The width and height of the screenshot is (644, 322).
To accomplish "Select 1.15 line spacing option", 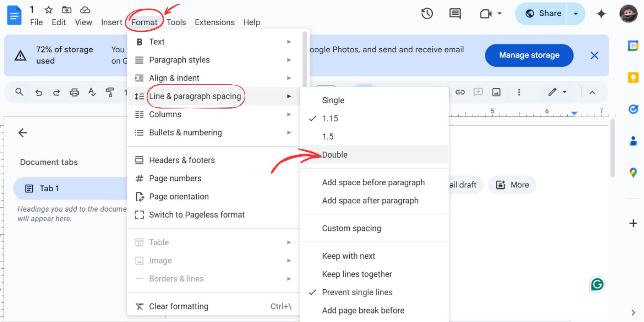I will coord(374,118).
